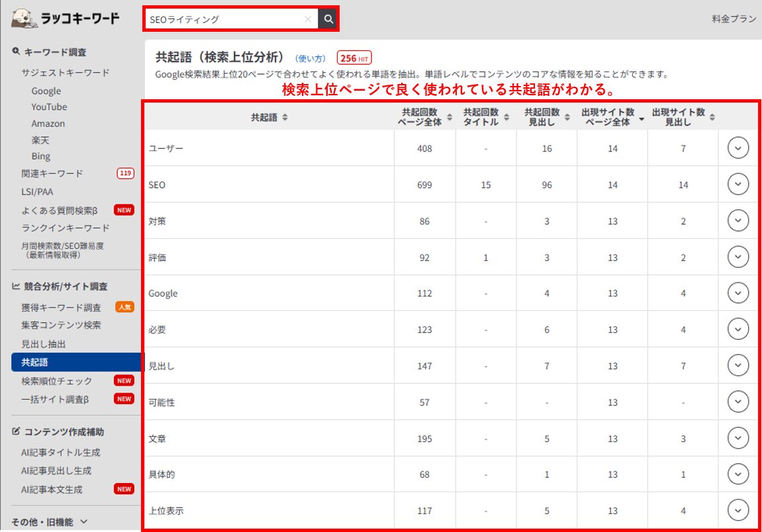Clear the search field with the X icon
This screenshot has height=532, width=762.
[x=308, y=19]
